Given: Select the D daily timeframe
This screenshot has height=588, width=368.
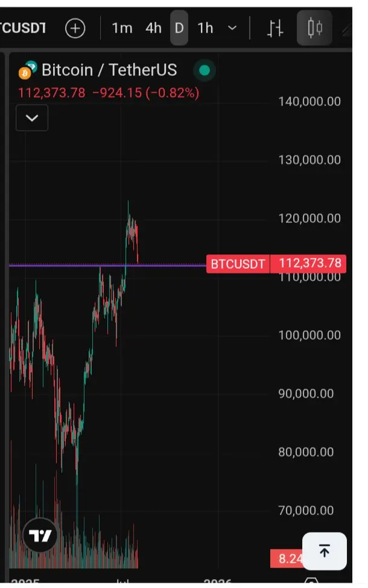Looking at the screenshot, I should [179, 28].
